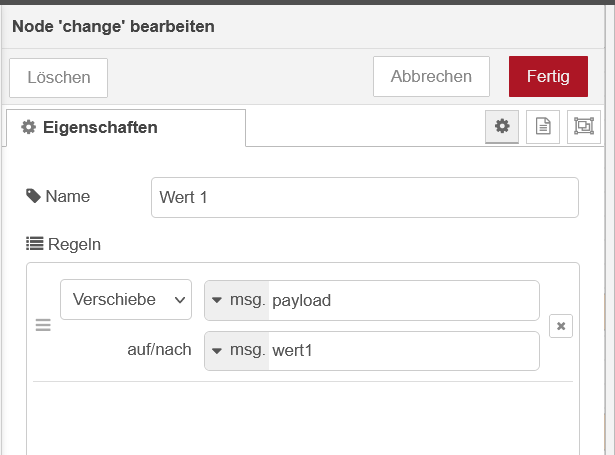
Task: Open the node appearance settings icon
Action: coord(584,127)
